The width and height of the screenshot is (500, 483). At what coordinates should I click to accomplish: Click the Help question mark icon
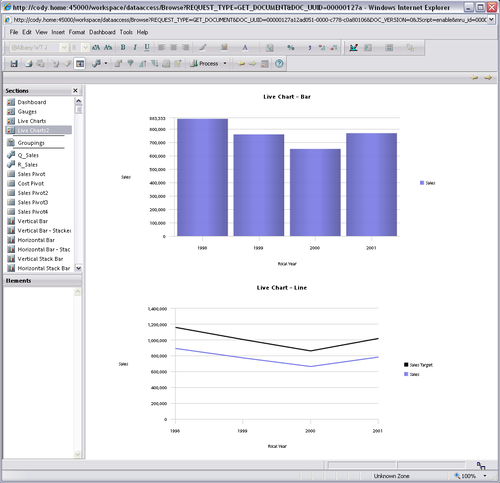tap(279, 63)
